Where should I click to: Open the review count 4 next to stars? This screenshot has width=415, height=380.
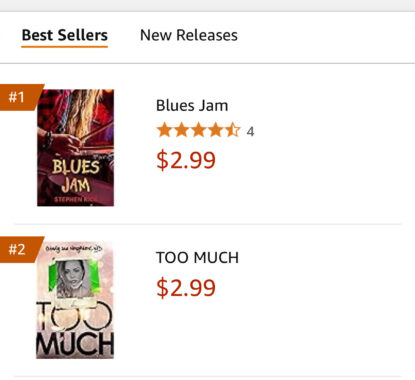point(250,132)
